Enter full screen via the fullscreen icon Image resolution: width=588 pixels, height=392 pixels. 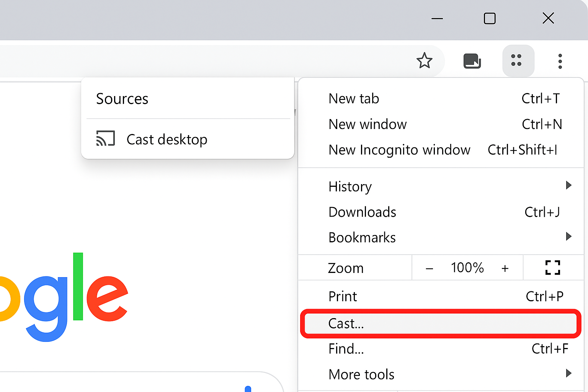[552, 268]
